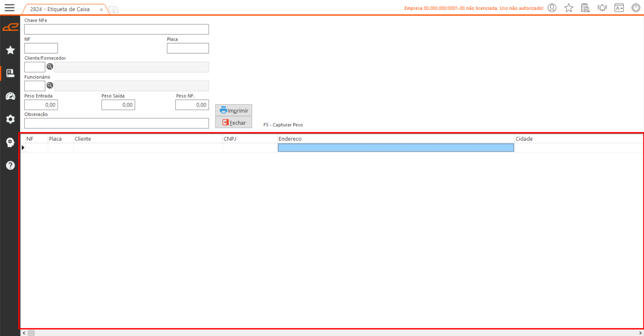644x336 pixels.
Task: Click the user profile icon in top bar
Action: (552, 8)
